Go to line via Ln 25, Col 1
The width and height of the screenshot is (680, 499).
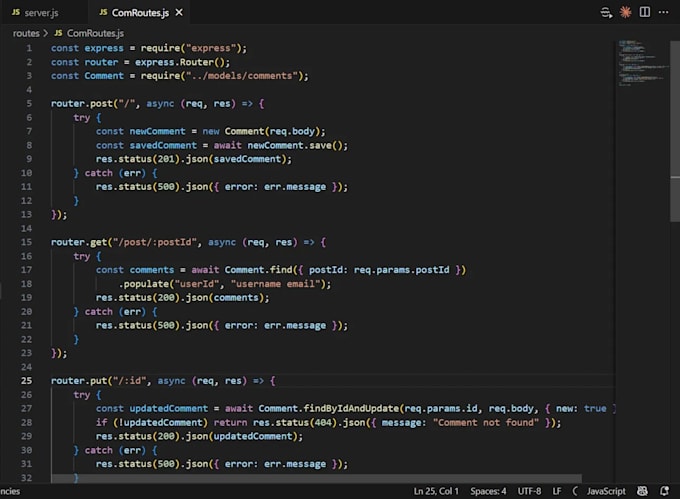tap(436, 491)
